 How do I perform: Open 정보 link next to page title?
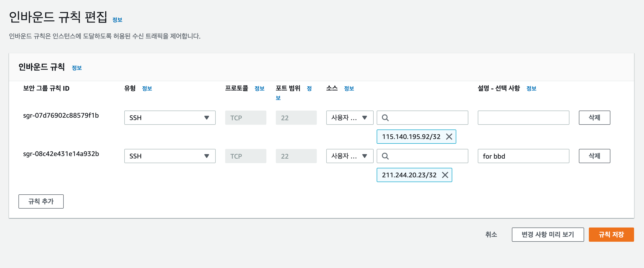tap(117, 20)
